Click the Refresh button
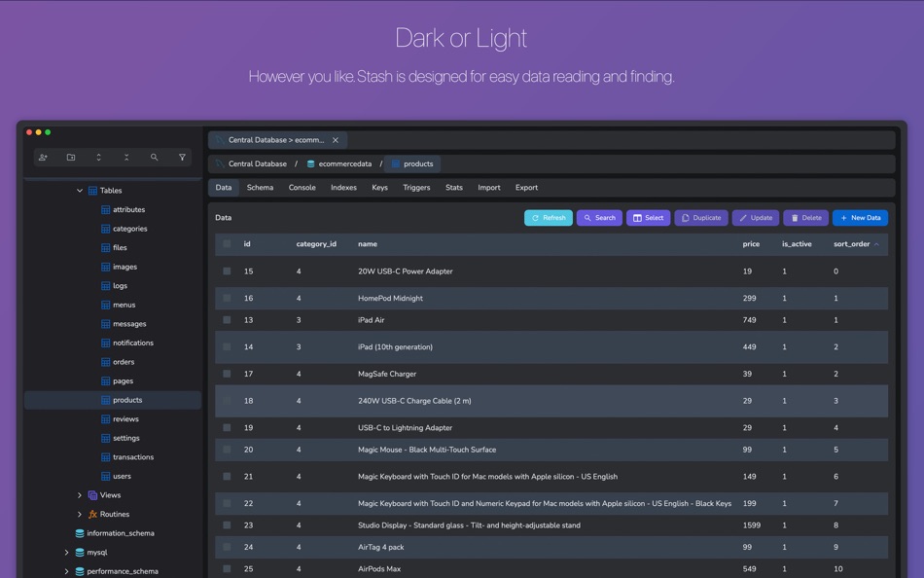The width and height of the screenshot is (924, 578). (548, 218)
